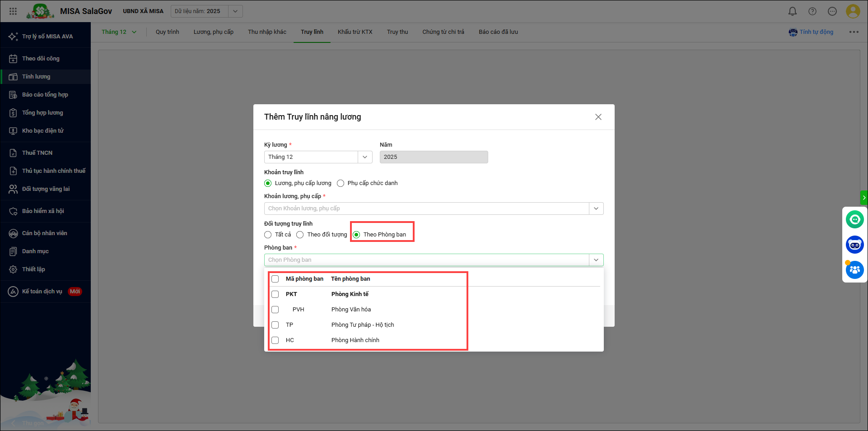868x431 pixels.
Task: Click the three-dot more options icon
Action: (x=854, y=32)
